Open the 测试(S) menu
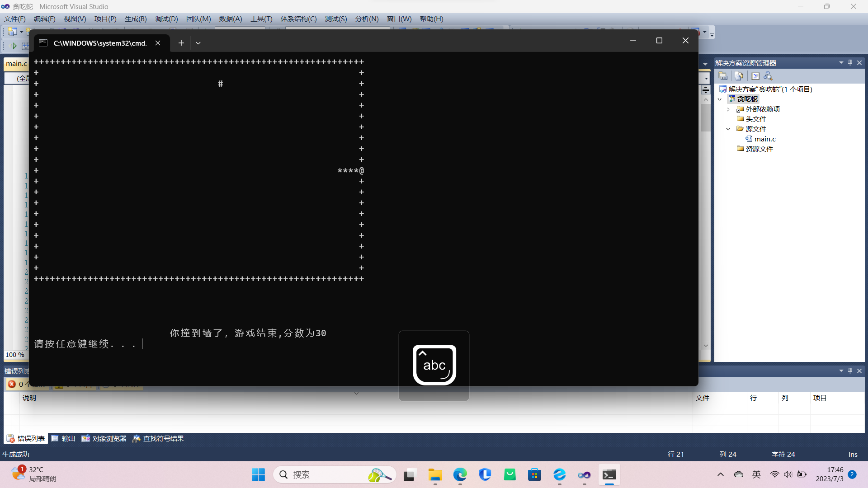The image size is (868, 488). [336, 19]
